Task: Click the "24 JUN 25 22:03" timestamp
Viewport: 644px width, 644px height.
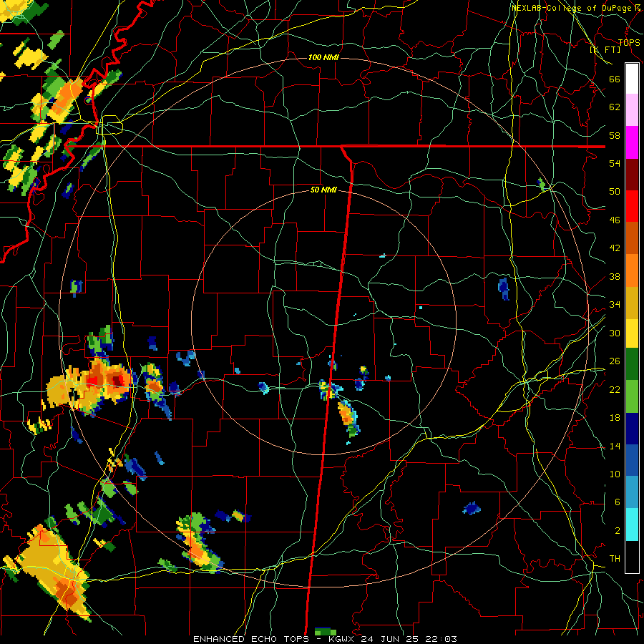Action: (x=409, y=639)
